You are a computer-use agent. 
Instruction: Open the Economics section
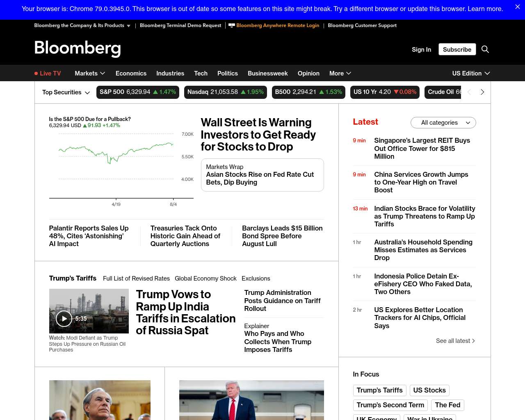coord(131,73)
